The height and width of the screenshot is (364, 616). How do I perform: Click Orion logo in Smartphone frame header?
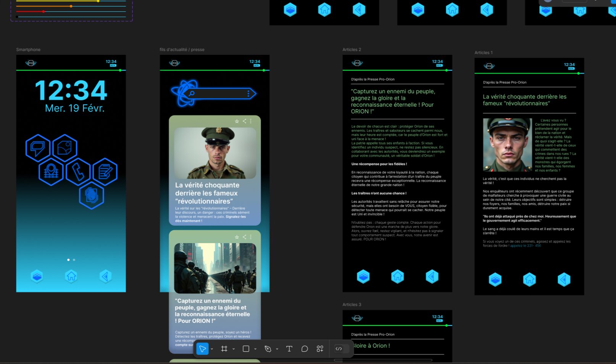click(x=31, y=63)
